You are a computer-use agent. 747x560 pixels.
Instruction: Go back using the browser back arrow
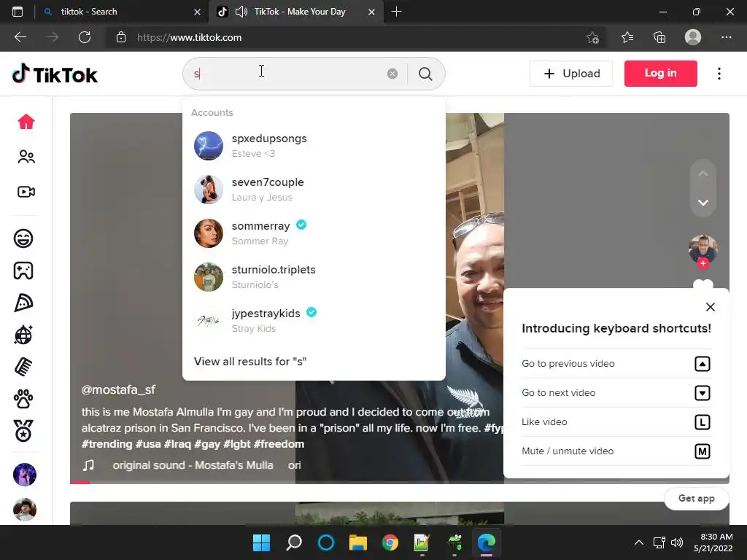(20, 37)
